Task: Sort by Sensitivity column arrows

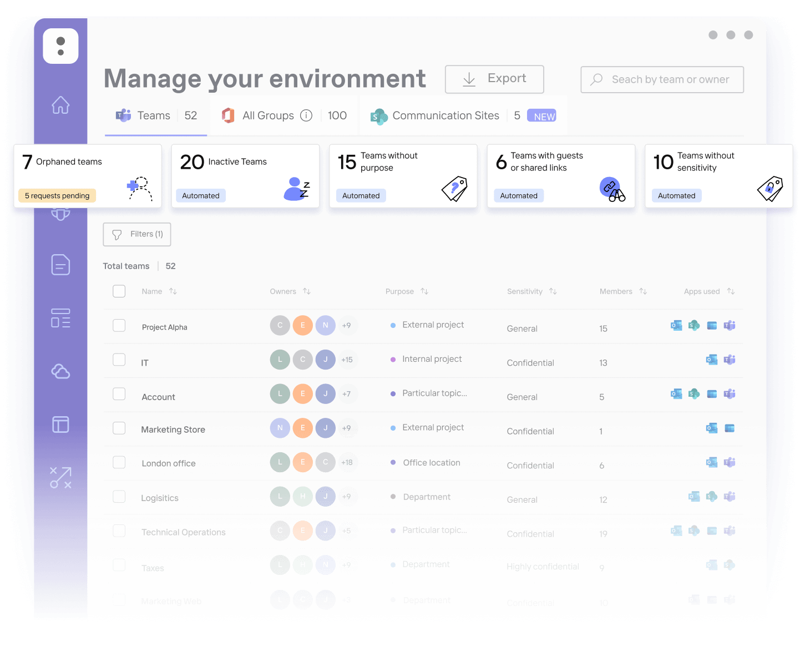Action: tap(553, 291)
